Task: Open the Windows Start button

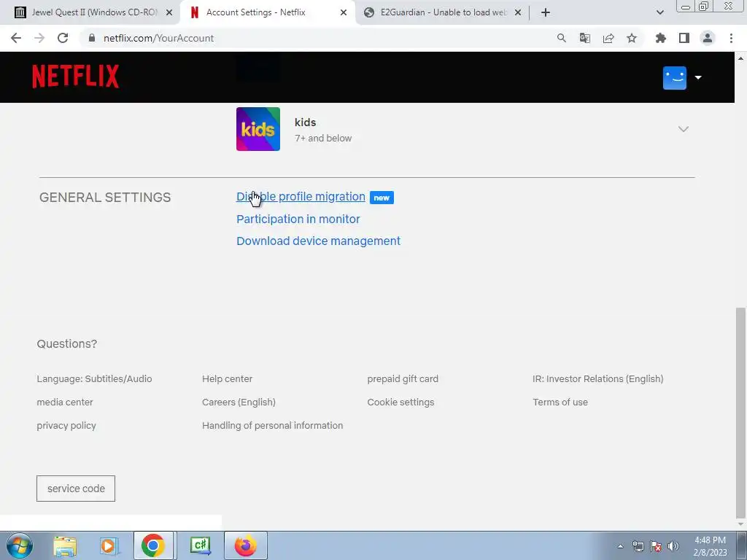Action: [x=20, y=545]
